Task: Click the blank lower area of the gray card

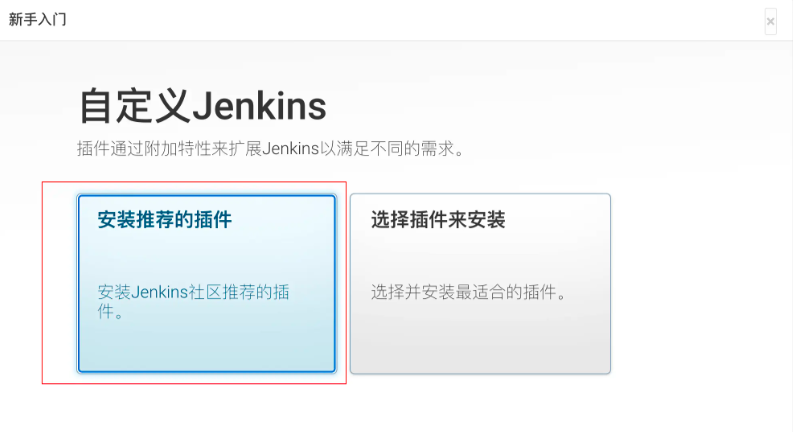Action: tap(480, 341)
